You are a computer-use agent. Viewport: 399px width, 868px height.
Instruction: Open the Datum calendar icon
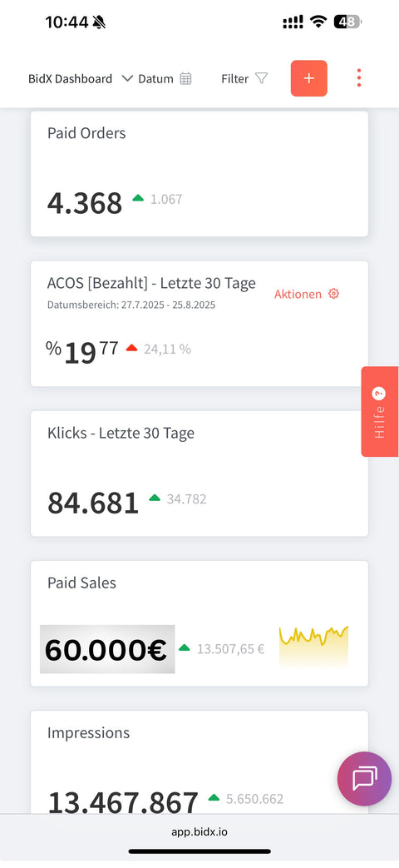185,78
